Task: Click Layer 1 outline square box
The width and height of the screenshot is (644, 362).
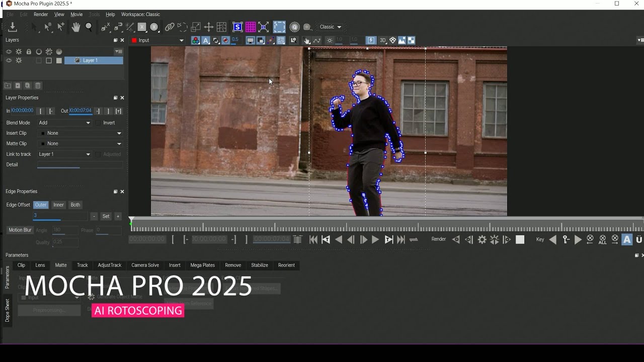Action: click(49, 61)
